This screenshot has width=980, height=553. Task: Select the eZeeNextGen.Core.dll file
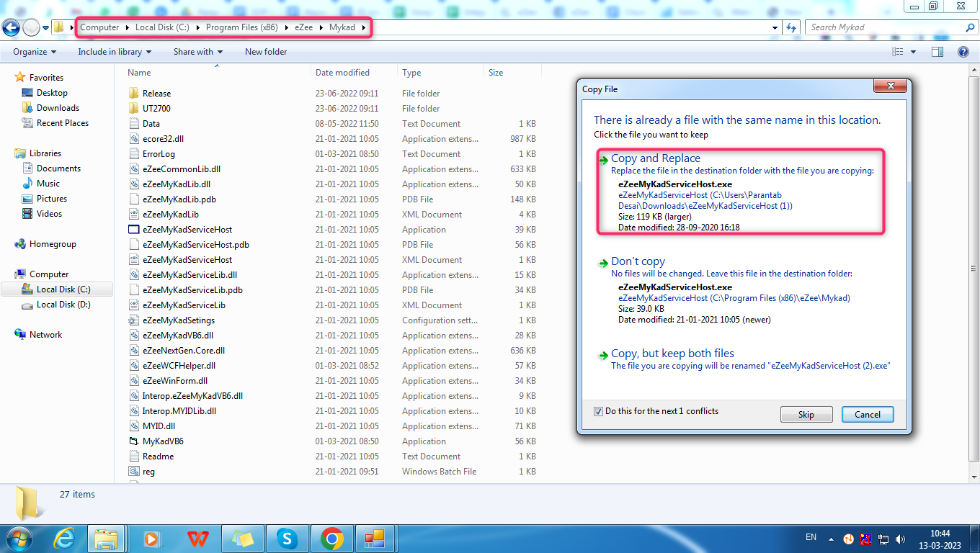coord(184,351)
